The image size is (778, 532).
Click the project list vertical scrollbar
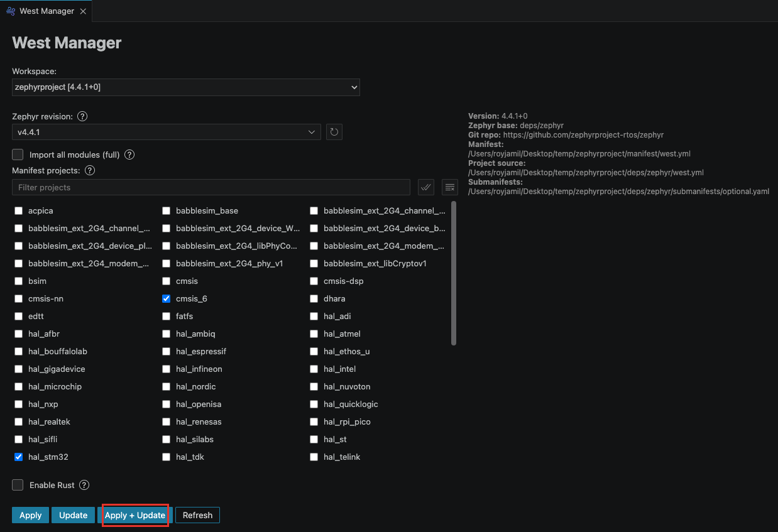[x=454, y=273]
